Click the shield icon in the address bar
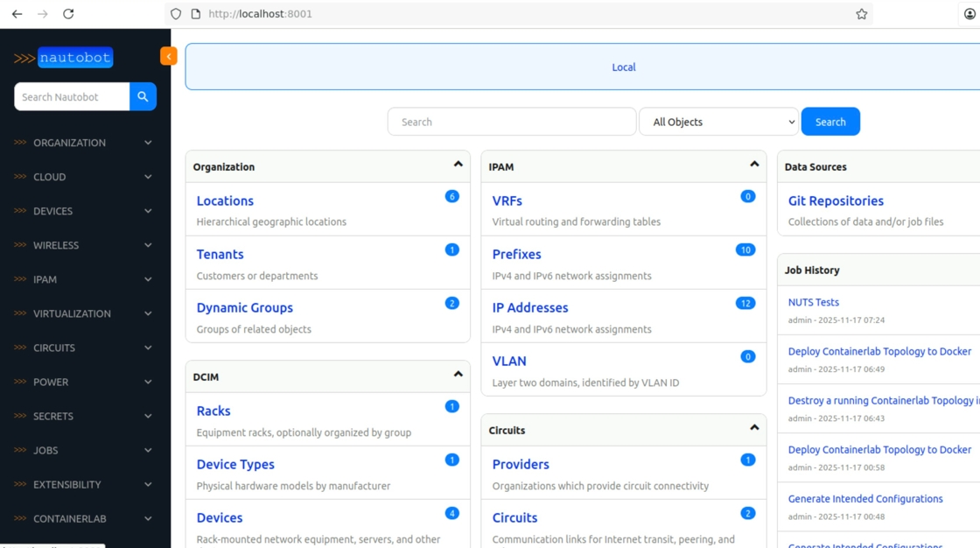Image resolution: width=980 pixels, height=548 pixels. tap(176, 14)
